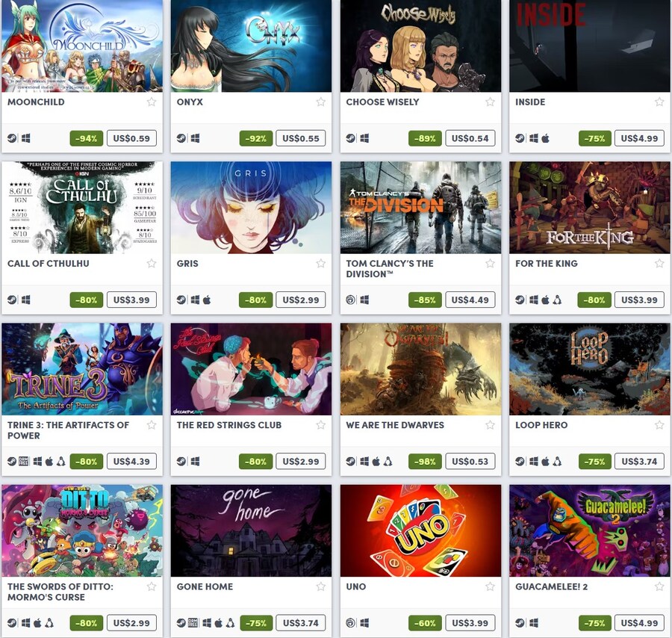The width and height of the screenshot is (672, 638).
Task: Click the US$4.49 price for The Division
Action: [470, 300]
